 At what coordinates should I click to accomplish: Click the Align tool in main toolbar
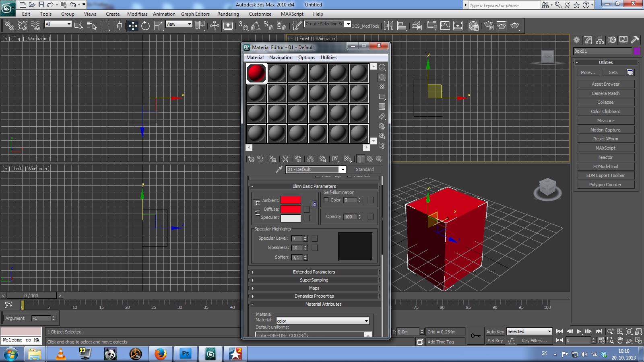point(402,26)
